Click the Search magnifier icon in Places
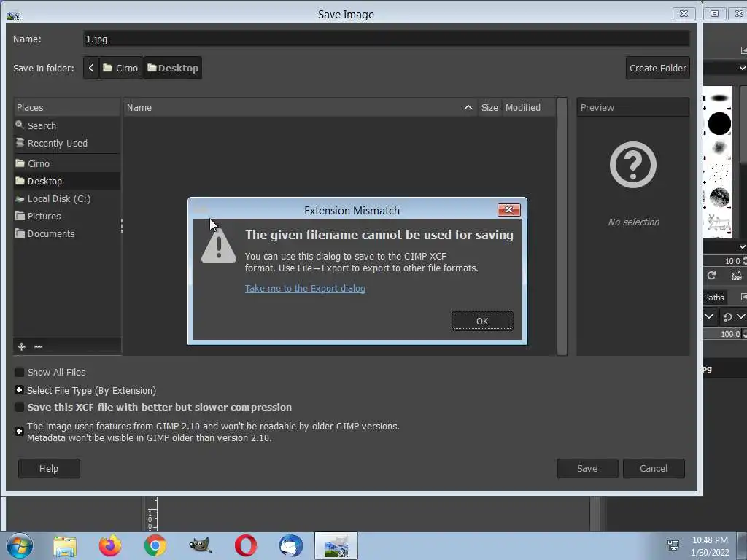 pos(20,125)
